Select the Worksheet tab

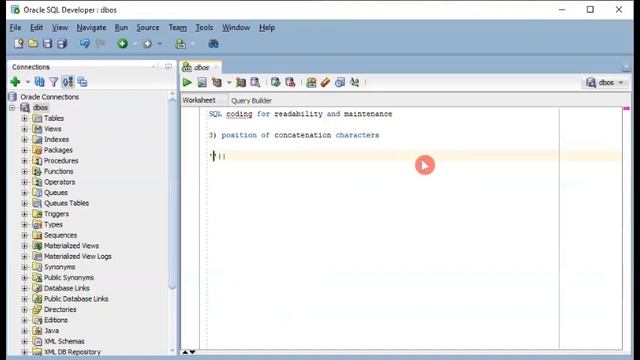point(199,100)
